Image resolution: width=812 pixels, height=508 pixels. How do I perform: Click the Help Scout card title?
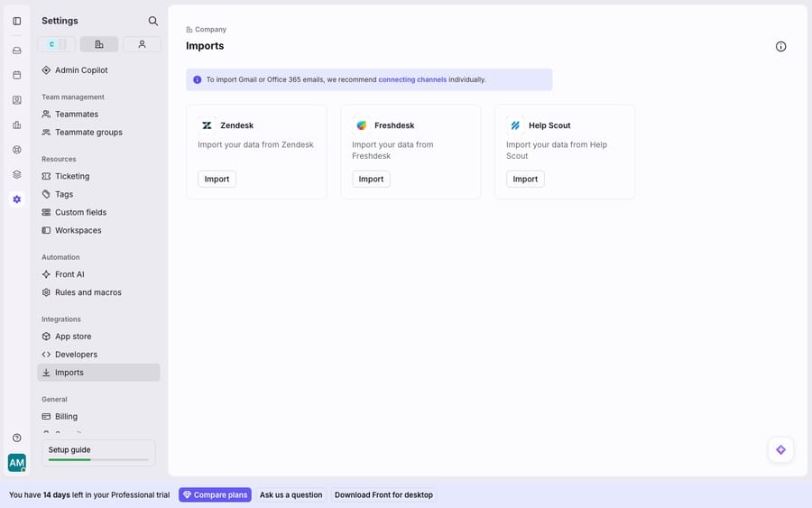point(549,125)
